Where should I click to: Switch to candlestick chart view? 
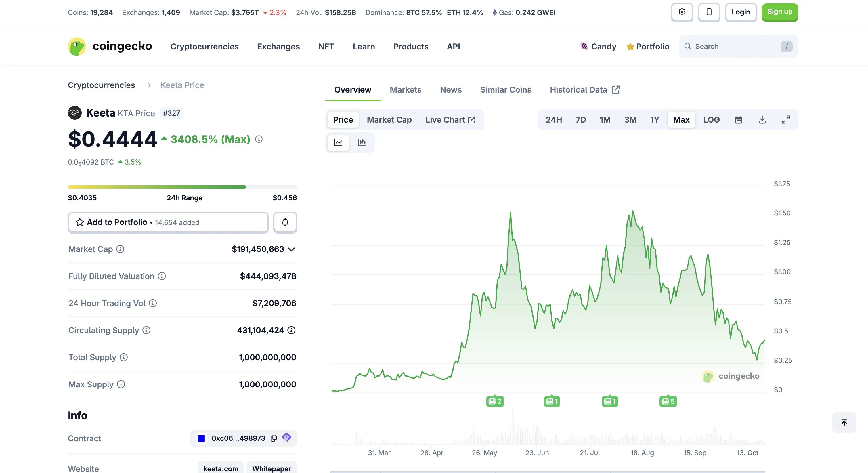(x=362, y=143)
